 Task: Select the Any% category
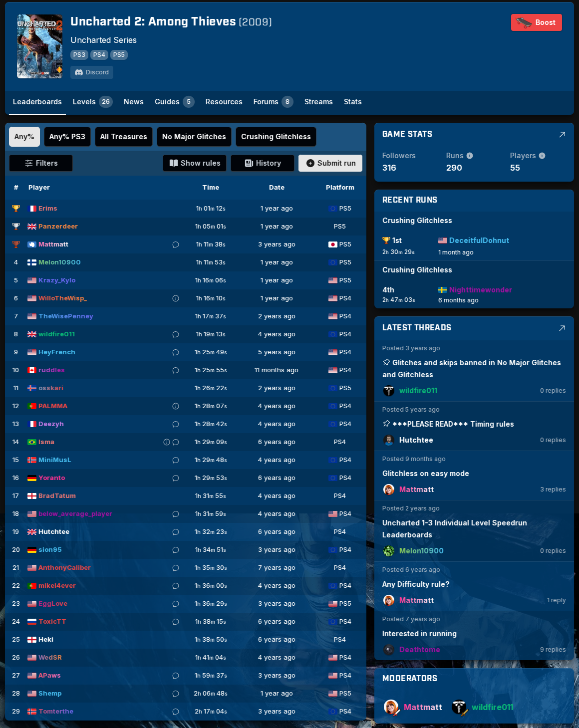(24, 137)
